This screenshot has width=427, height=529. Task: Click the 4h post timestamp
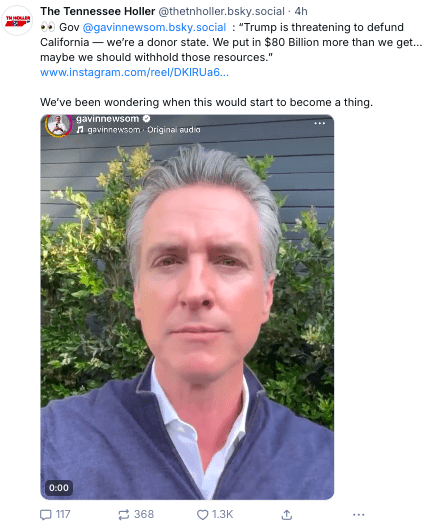(301, 11)
